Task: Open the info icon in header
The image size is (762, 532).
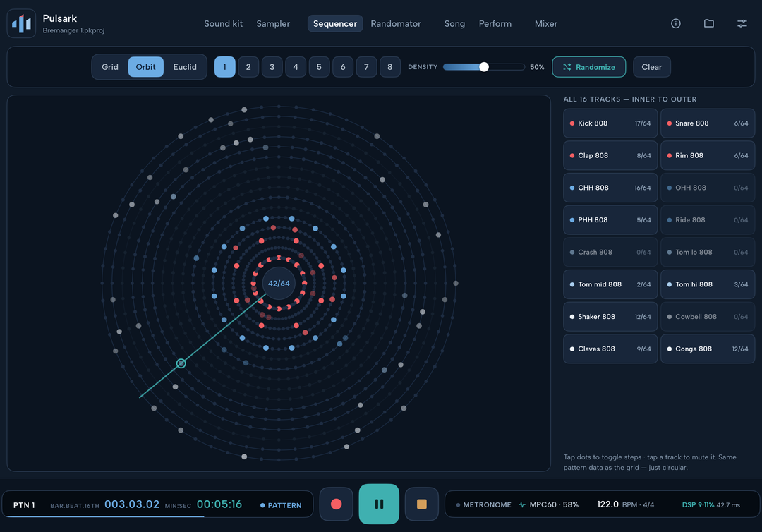Action: click(675, 23)
